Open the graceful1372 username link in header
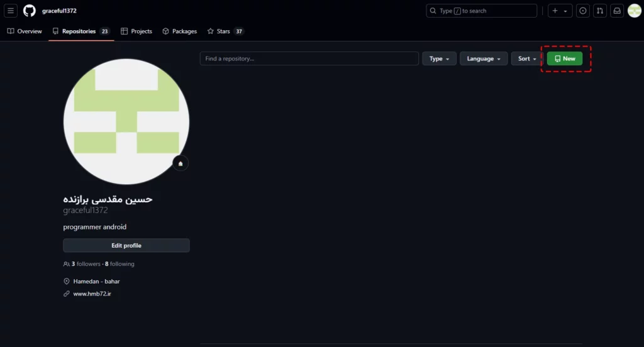 (x=59, y=11)
